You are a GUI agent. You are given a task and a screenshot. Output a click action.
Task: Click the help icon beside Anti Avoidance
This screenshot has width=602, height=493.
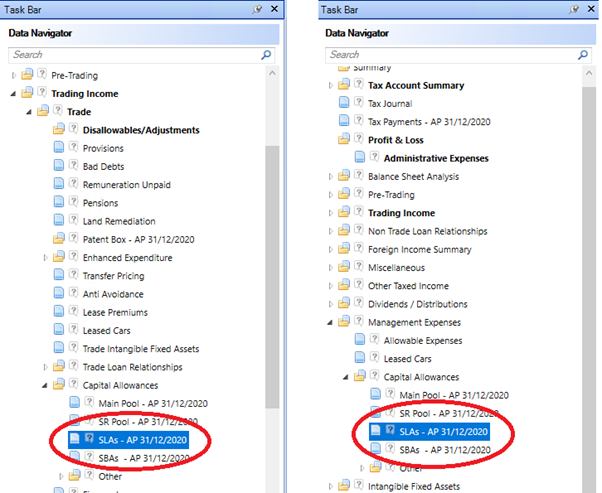73,293
